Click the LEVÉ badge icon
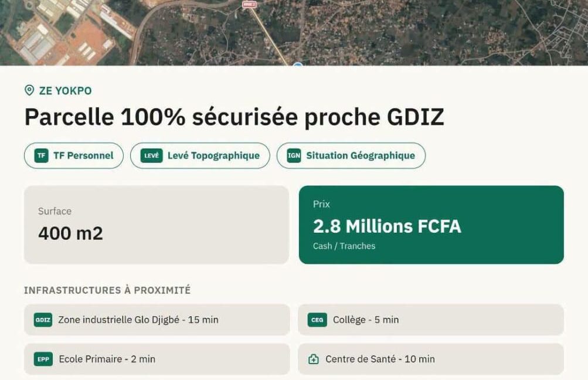This screenshot has width=588, height=380. pyautogui.click(x=151, y=155)
